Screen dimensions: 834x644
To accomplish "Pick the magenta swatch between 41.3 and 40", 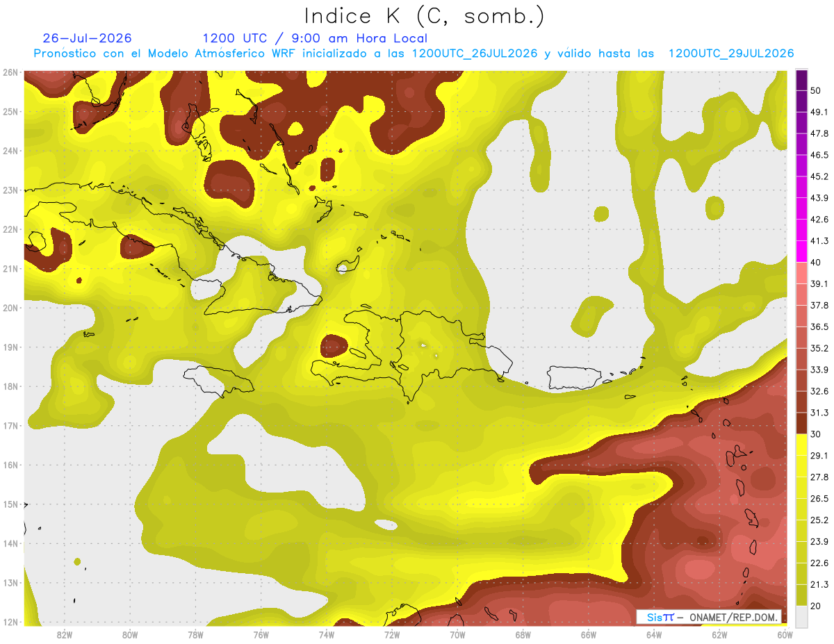I will 801,251.
